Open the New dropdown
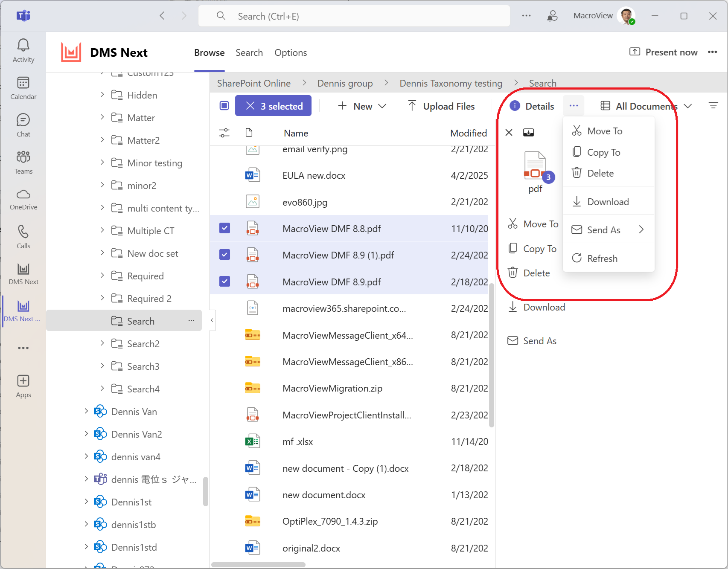The image size is (728, 569). [x=362, y=106]
